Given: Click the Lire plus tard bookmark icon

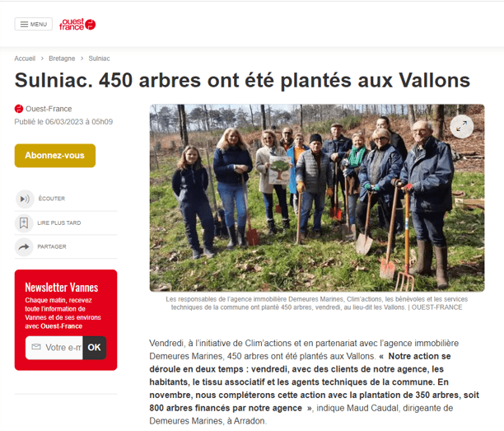Looking at the screenshot, I should [24, 223].
